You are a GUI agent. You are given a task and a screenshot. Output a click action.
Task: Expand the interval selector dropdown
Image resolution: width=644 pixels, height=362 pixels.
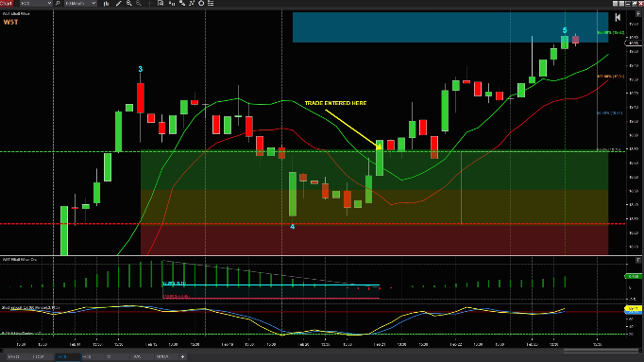tap(80, 3)
